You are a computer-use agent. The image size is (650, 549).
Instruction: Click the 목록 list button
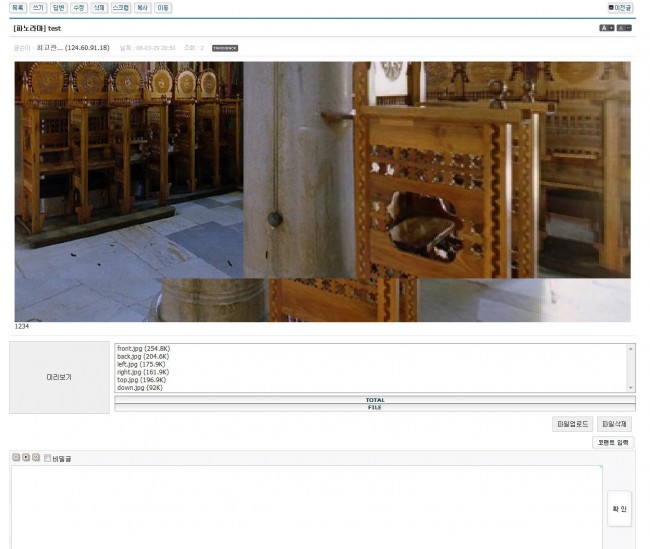coord(18,7)
